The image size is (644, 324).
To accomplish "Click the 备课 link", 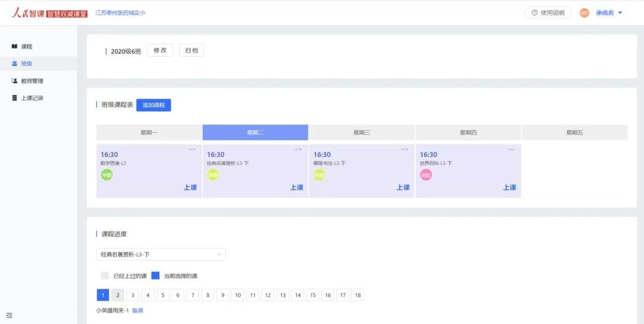I will tap(138, 310).
